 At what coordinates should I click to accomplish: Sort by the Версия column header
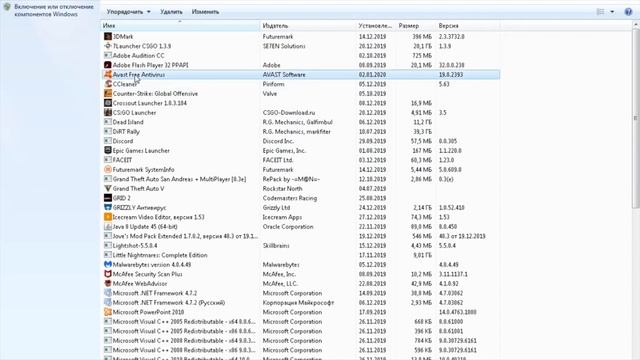click(x=467, y=26)
